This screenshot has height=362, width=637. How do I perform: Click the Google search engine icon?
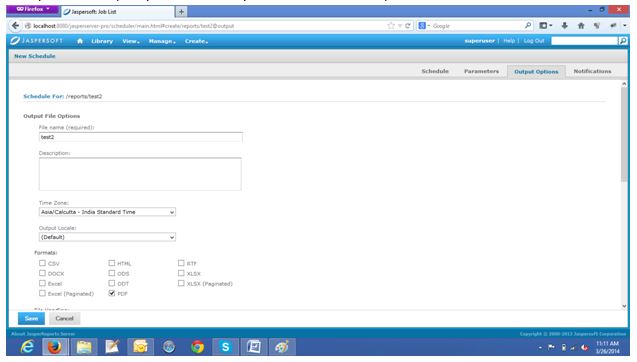click(422, 26)
